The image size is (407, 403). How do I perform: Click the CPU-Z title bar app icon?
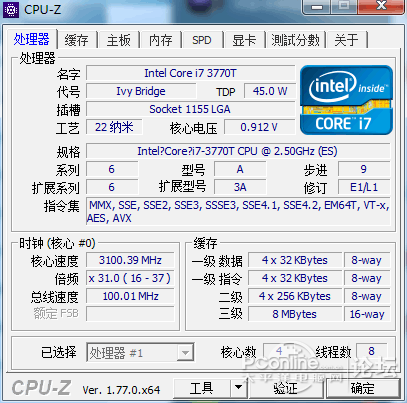tap(11, 10)
